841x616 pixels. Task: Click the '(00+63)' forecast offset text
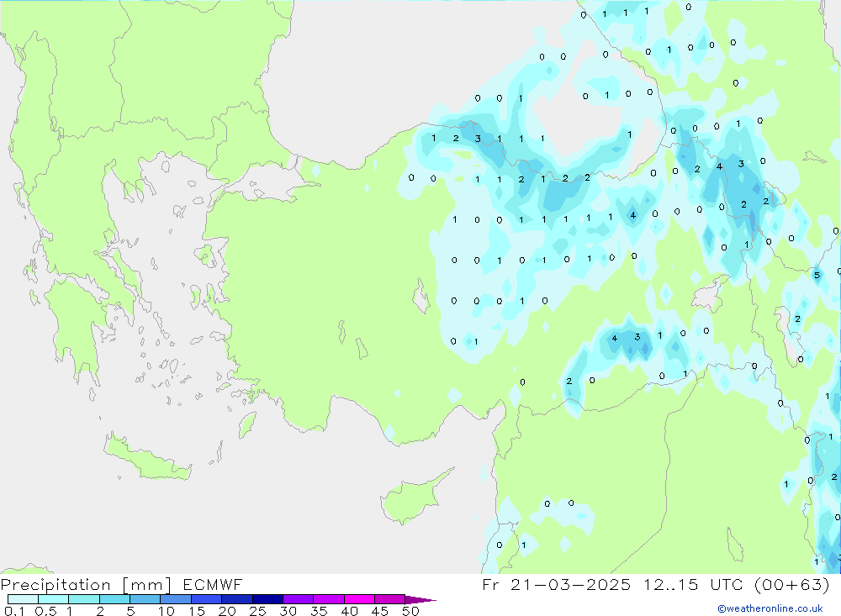pos(791,584)
